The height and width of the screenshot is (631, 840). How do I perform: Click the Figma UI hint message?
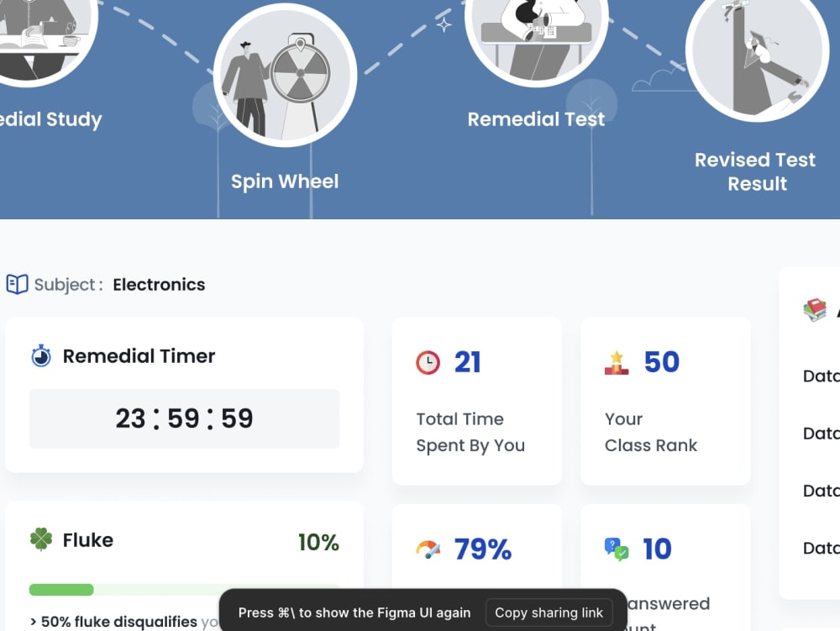click(x=354, y=613)
